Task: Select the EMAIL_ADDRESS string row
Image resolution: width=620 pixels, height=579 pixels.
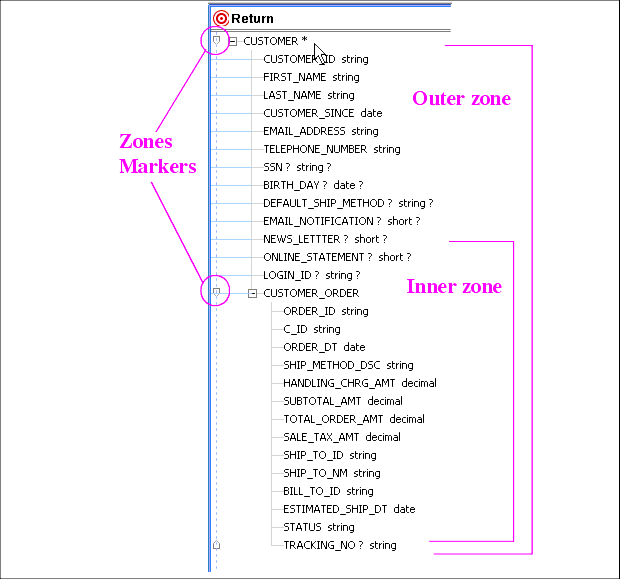Action: click(321, 131)
